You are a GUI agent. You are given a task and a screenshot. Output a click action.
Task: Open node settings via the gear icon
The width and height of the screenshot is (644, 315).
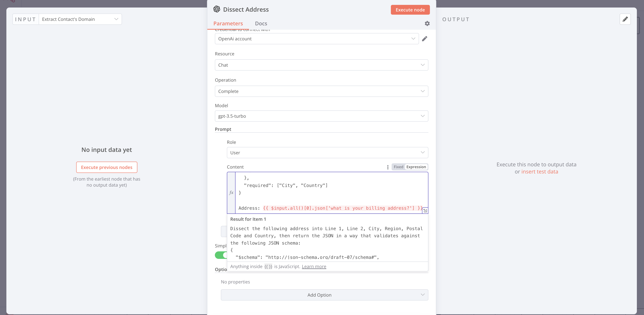(427, 23)
